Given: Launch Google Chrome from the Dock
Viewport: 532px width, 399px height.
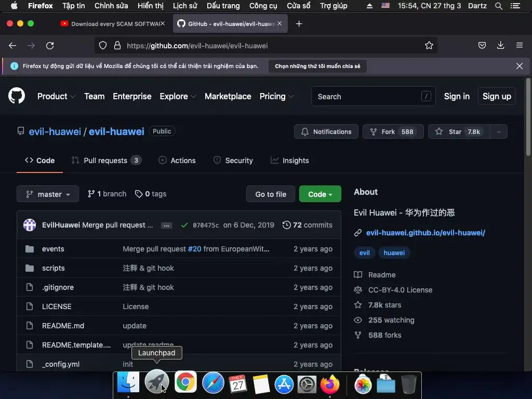Looking at the screenshot, I should (x=185, y=382).
